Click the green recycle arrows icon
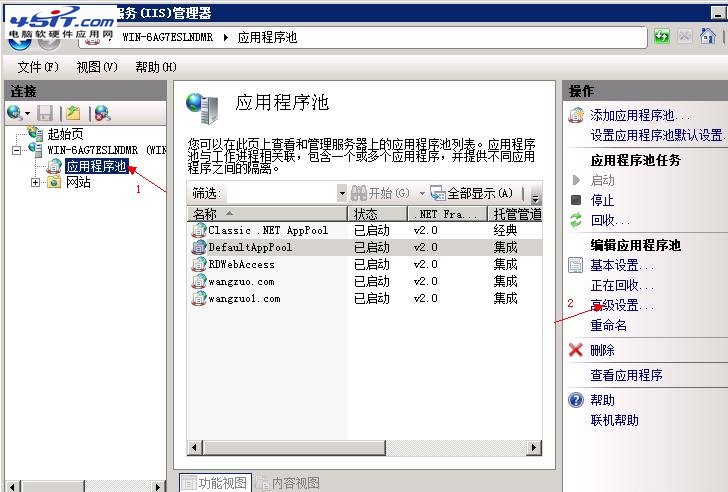 [576, 220]
